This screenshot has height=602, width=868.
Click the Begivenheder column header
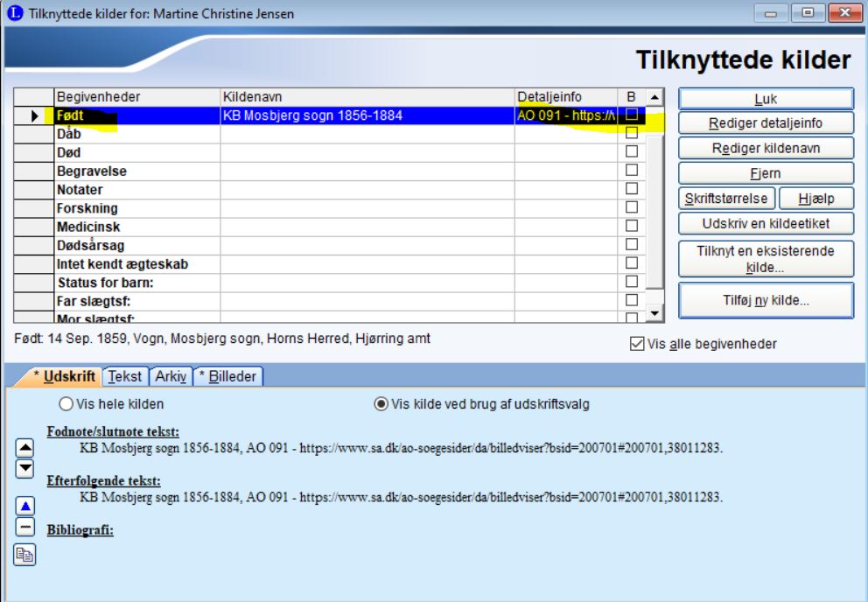[x=137, y=97]
